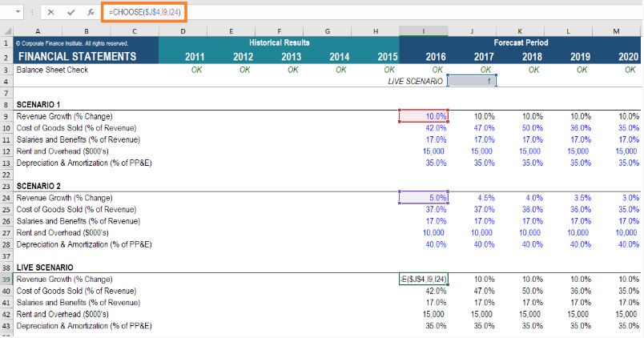Viewport: 644px width, 338px height.
Task: Open Insert Function with the fx icon
Action: coord(91,12)
